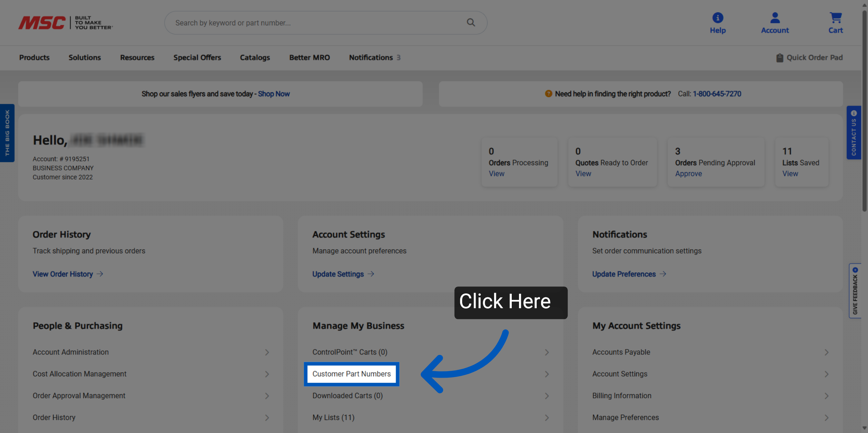The image size is (868, 433).
Task: Open My Lists (11)
Action: (333, 417)
